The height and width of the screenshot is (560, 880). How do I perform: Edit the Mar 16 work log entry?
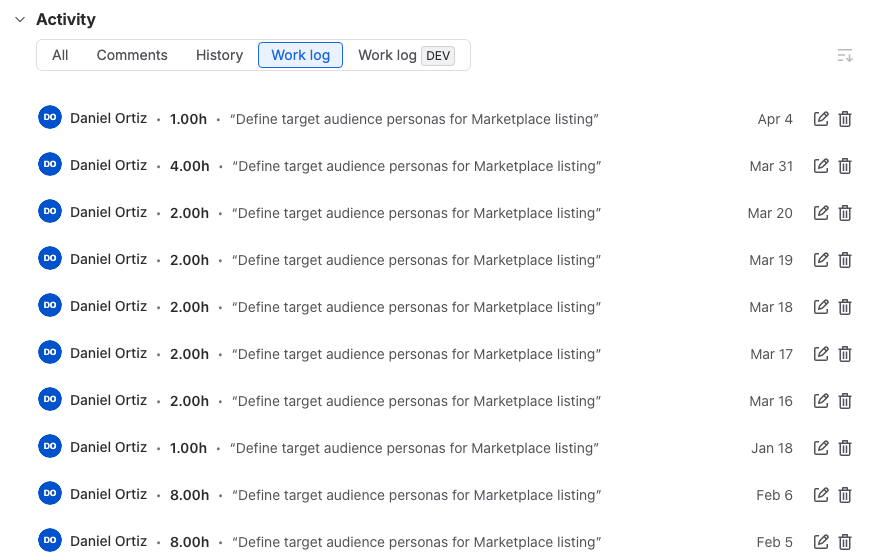tap(821, 401)
